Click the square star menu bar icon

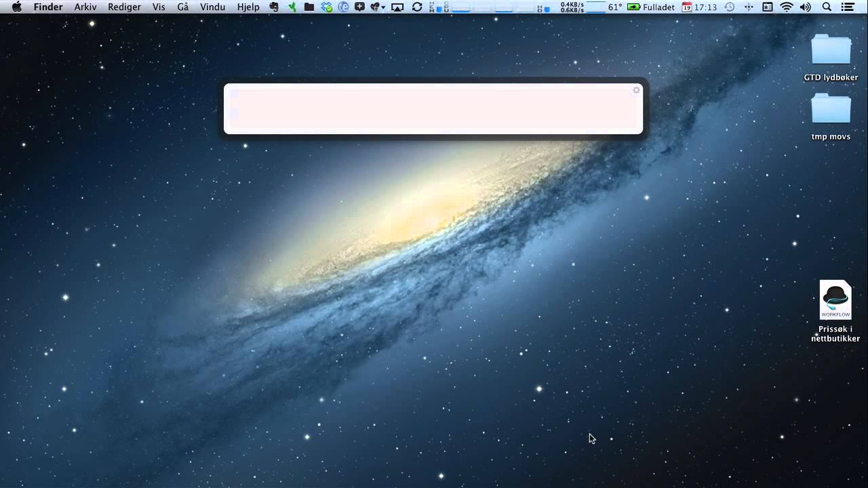768,7
